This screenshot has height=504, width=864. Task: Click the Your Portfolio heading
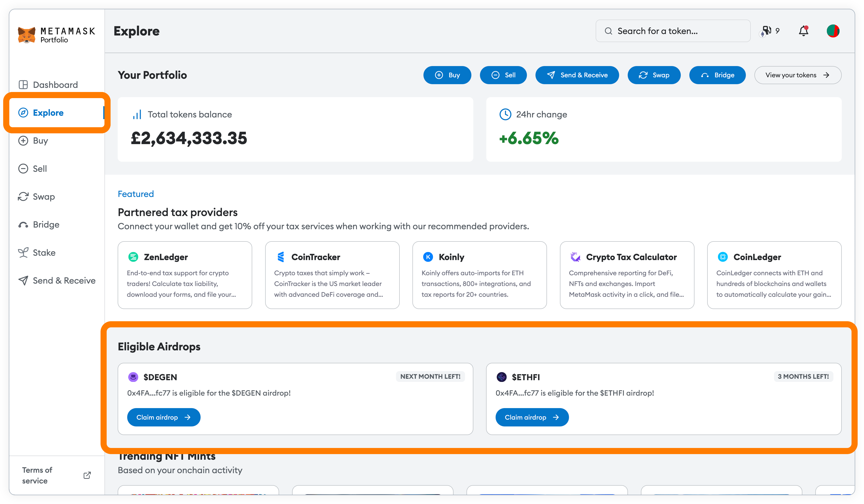152,75
